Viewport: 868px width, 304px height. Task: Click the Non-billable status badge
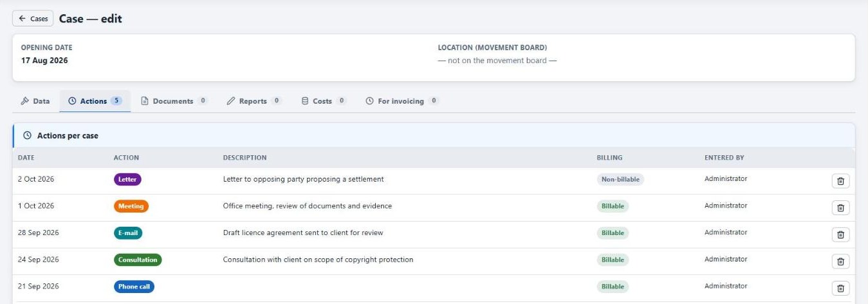pos(620,180)
